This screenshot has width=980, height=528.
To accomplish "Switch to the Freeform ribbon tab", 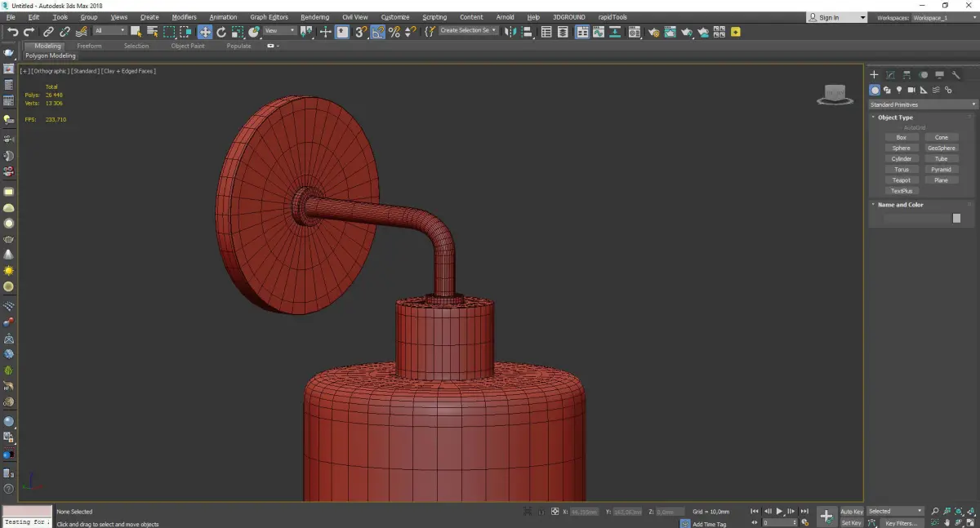I will tap(89, 46).
